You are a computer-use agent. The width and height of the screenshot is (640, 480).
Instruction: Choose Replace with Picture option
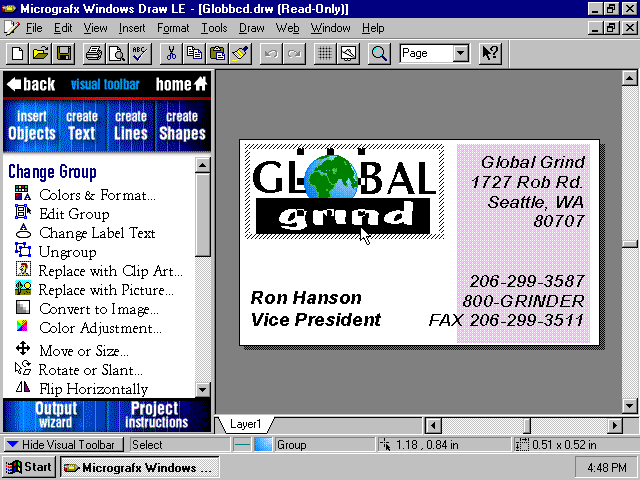tap(94, 290)
